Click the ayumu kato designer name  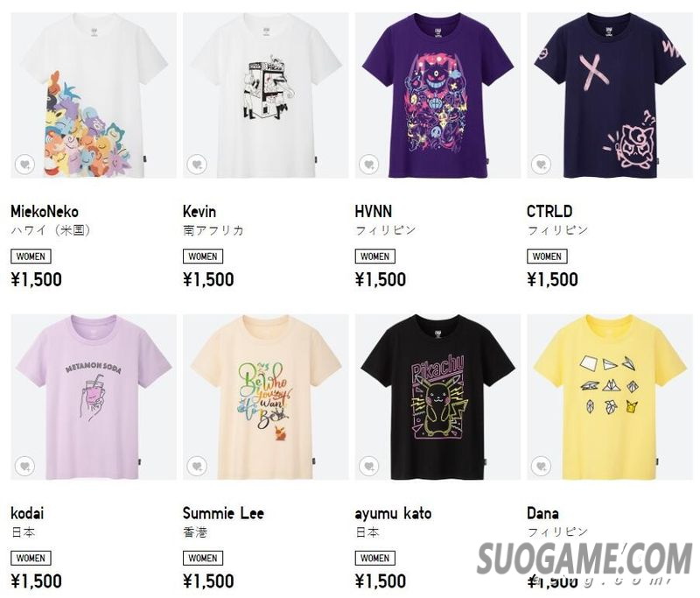393,513
